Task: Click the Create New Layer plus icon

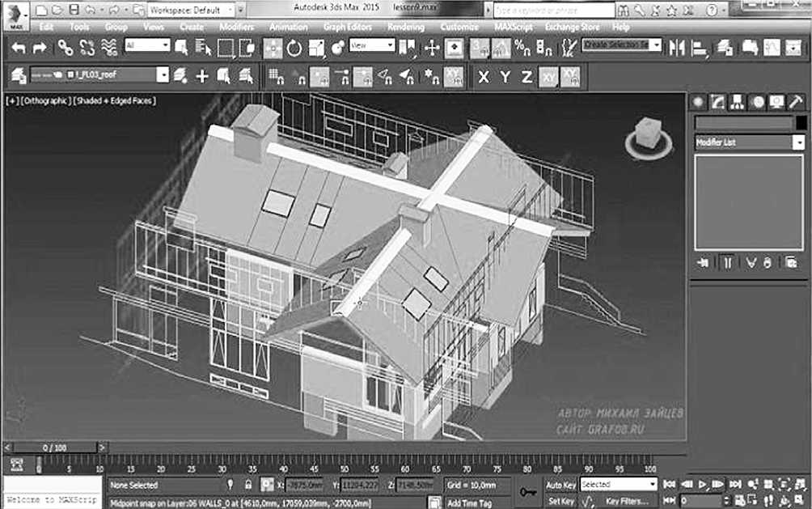Action: pos(202,77)
